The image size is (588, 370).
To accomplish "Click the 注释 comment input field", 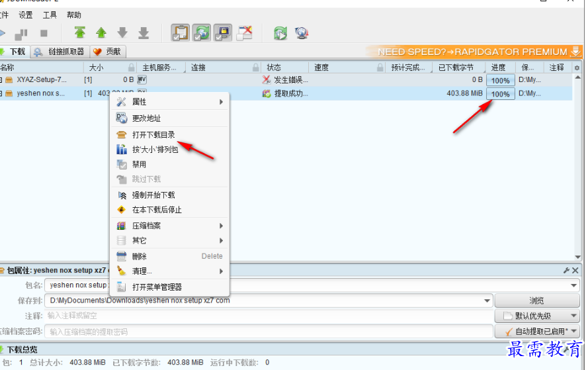I will click(269, 316).
